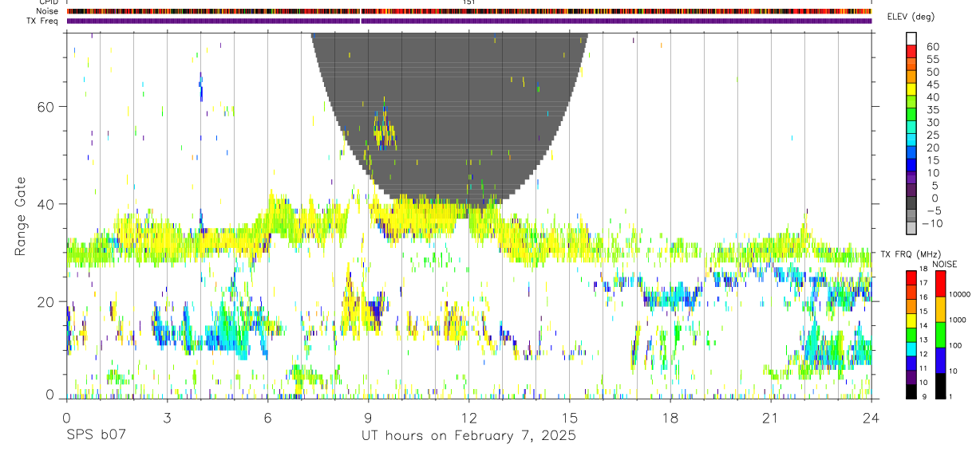The height and width of the screenshot is (452, 980).
Task: Click the multicolored Noise strip at top
Action: 468,11
